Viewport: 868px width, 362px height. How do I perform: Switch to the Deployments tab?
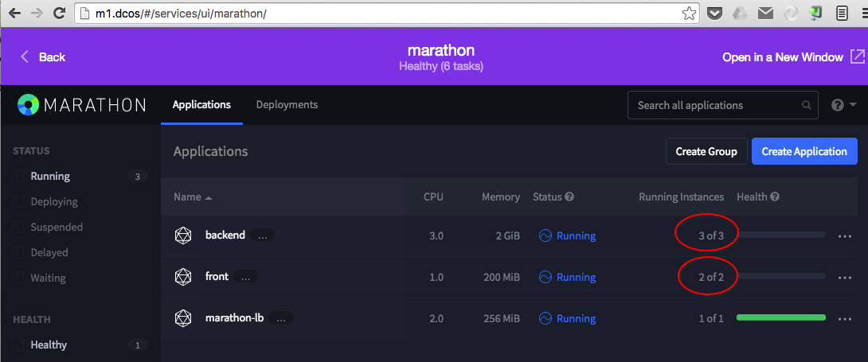click(287, 104)
